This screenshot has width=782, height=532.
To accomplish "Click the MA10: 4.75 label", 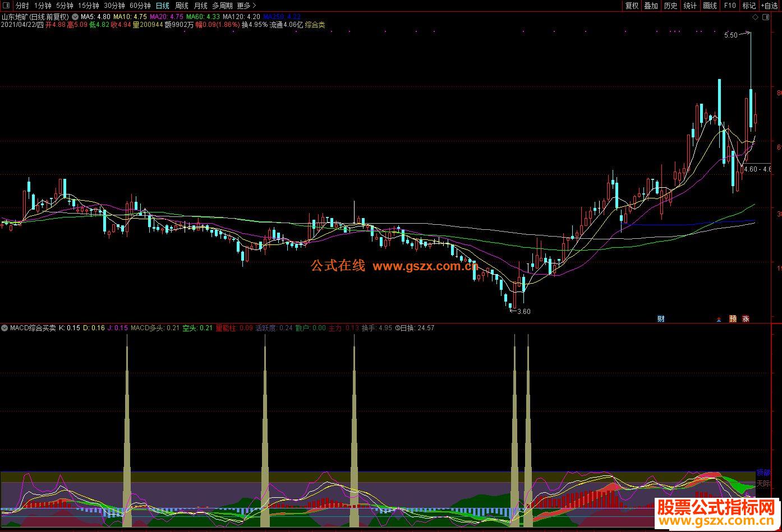I will coord(130,17).
